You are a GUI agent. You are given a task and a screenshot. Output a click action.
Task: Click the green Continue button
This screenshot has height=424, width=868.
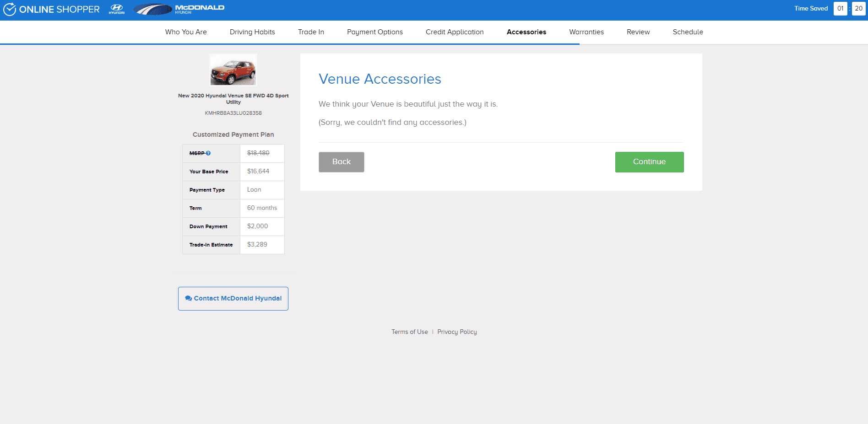click(x=649, y=162)
